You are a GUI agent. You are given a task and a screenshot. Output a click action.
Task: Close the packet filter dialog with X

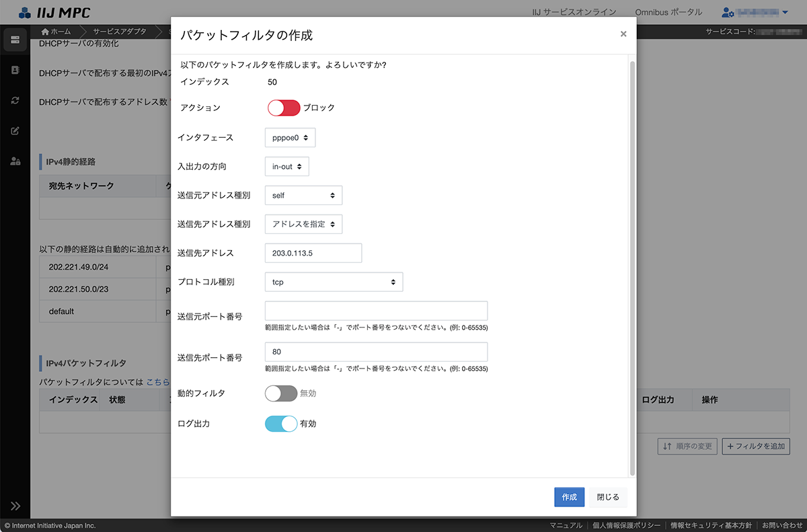click(623, 34)
